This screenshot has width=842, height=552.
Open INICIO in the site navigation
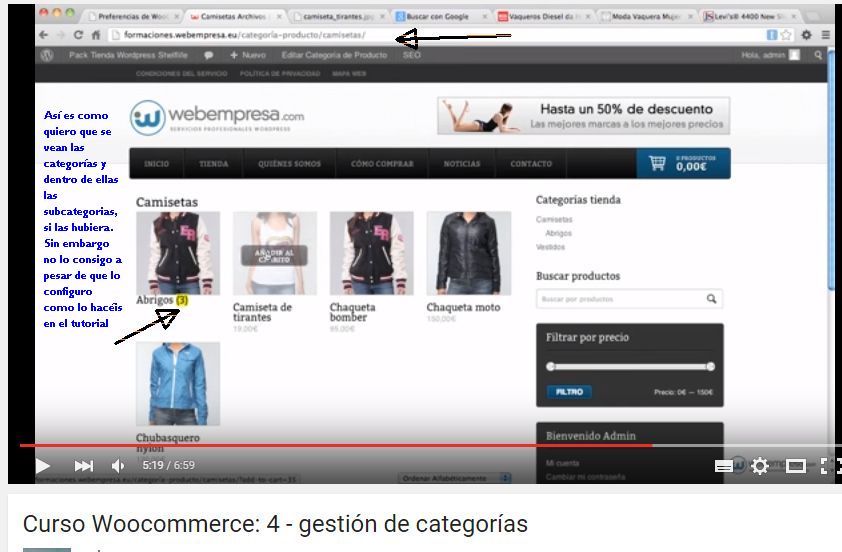(x=156, y=163)
